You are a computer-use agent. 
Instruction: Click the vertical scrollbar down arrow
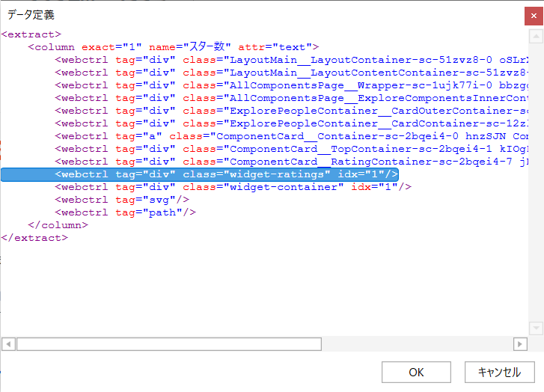536,328
